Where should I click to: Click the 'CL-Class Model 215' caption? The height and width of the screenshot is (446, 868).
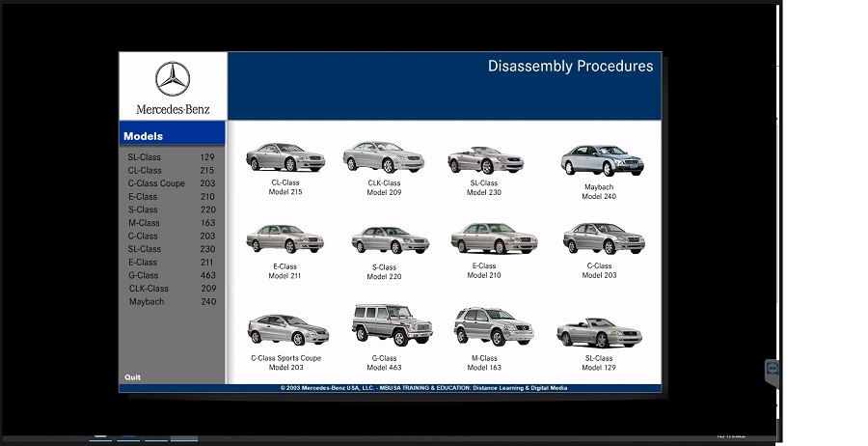285,187
